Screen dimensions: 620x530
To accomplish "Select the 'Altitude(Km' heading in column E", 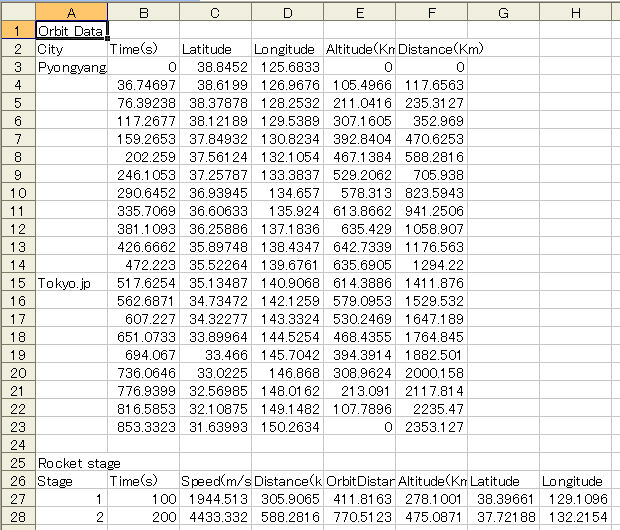I will (x=359, y=48).
